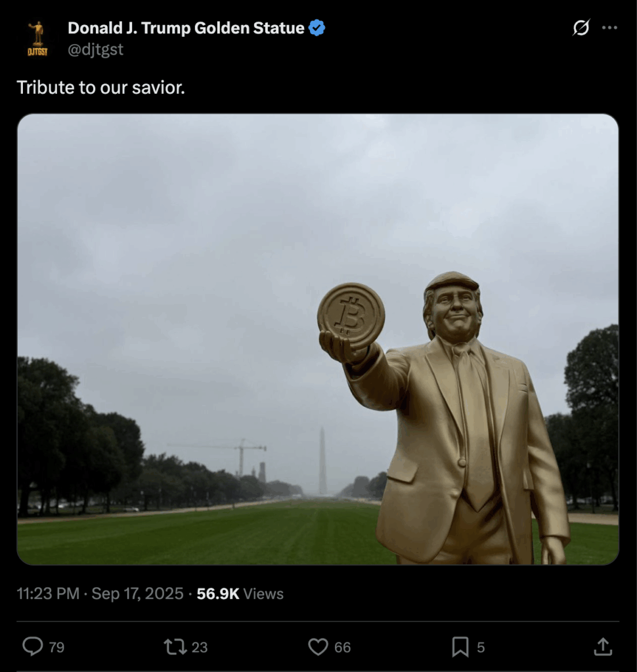Click the bookmark count of 5
This screenshot has height=672, width=637.
pos(481,648)
